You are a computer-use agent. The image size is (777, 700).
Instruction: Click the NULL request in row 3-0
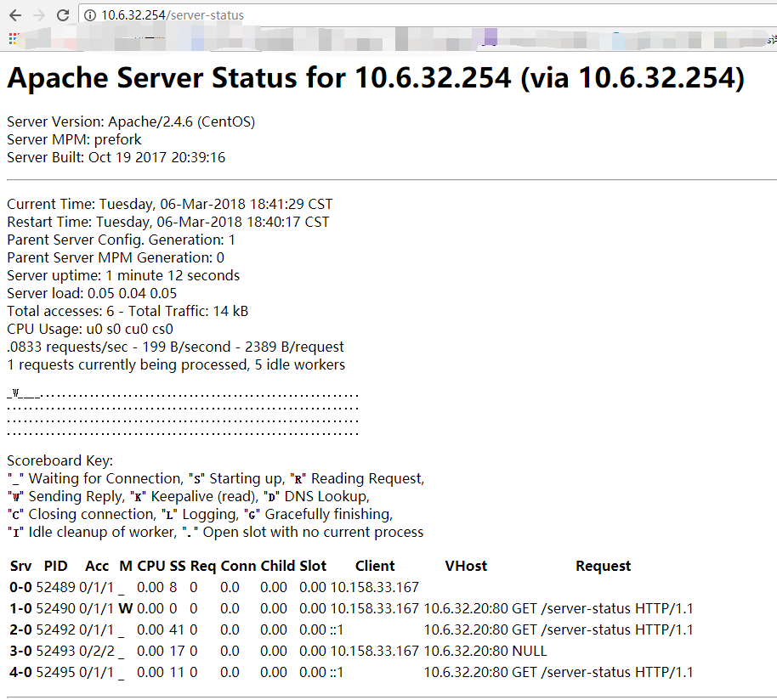(530, 651)
